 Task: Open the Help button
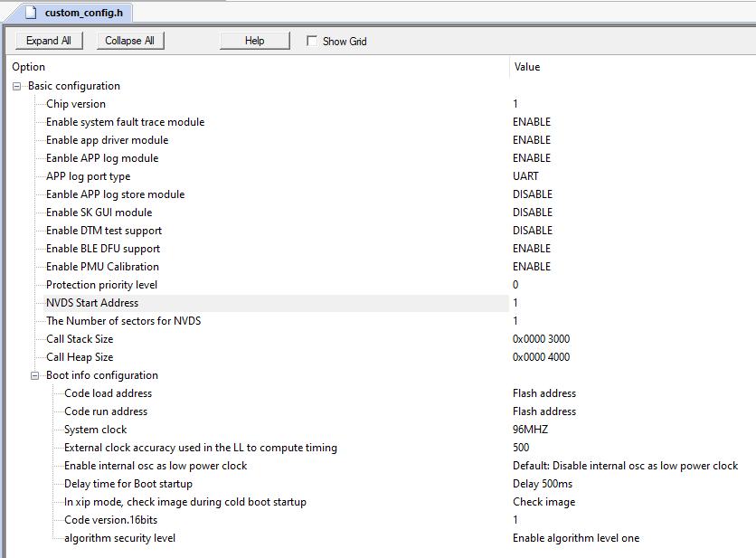(x=254, y=41)
